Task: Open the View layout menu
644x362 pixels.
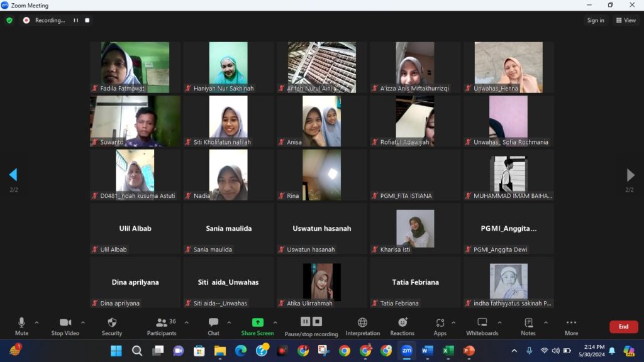Action: 627,20
